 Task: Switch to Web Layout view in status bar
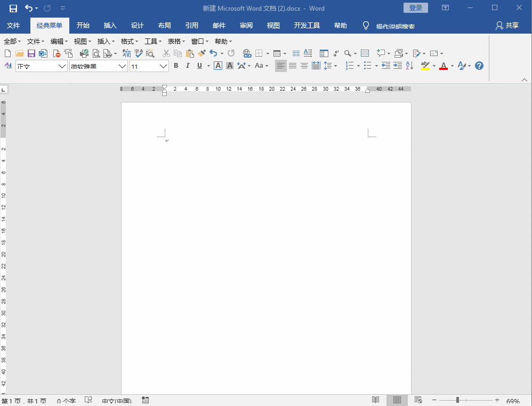(418, 400)
